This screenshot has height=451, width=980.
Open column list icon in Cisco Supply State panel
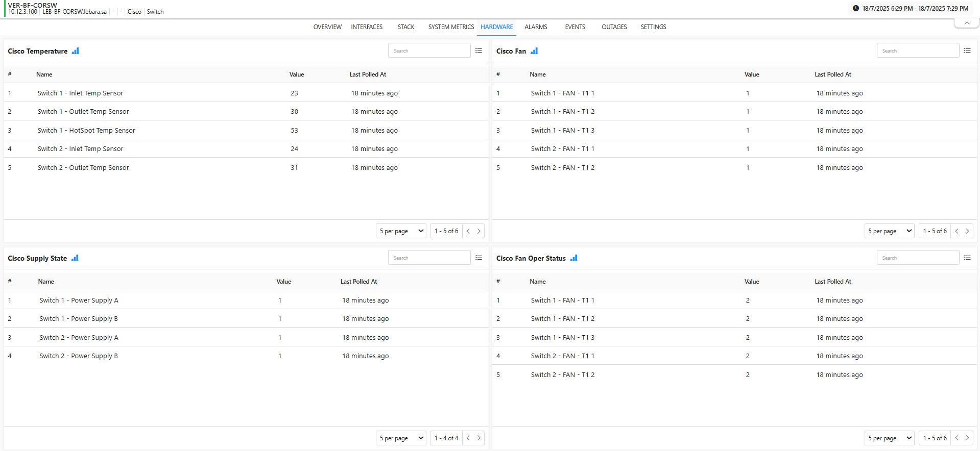(x=479, y=258)
